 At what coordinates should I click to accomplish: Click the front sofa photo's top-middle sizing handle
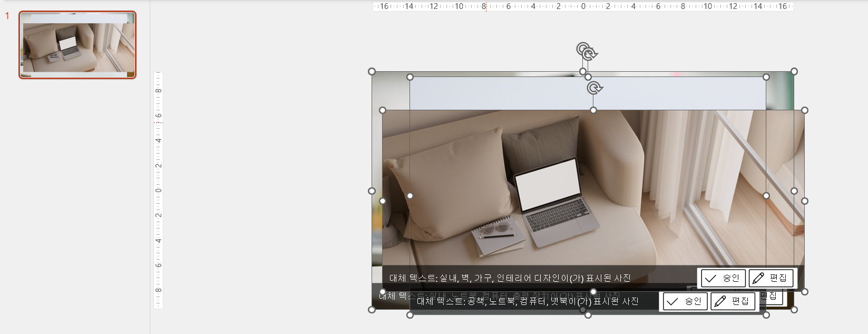click(x=593, y=110)
